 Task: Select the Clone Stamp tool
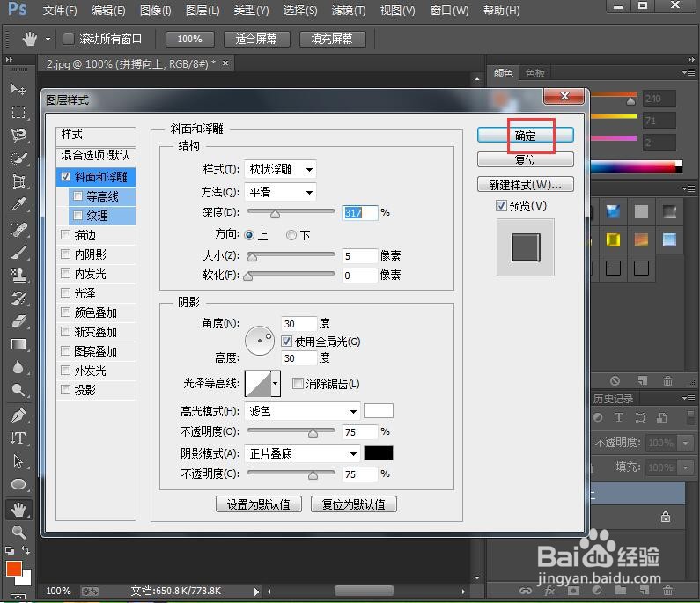pos(18,276)
